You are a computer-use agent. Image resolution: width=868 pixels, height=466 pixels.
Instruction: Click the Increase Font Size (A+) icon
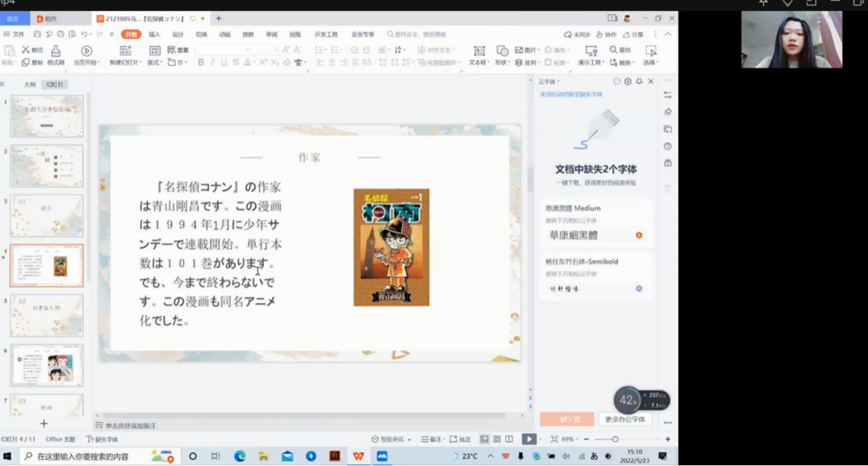(x=286, y=50)
